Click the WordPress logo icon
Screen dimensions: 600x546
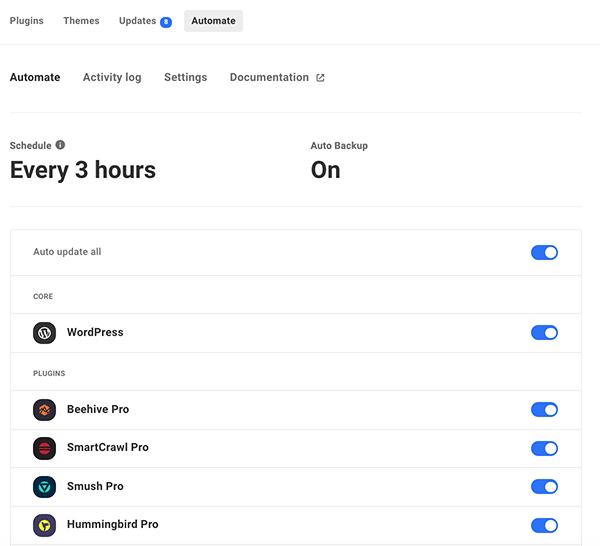click(44, 333)
